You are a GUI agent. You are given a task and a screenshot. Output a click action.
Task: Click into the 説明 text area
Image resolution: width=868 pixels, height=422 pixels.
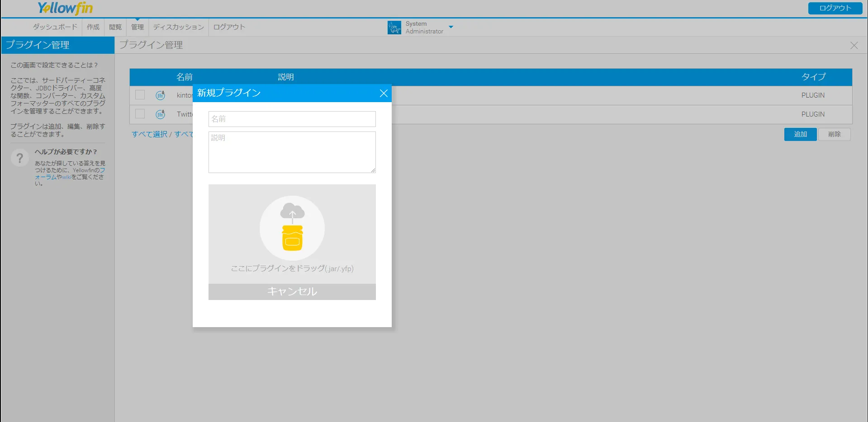click(292, 152)
